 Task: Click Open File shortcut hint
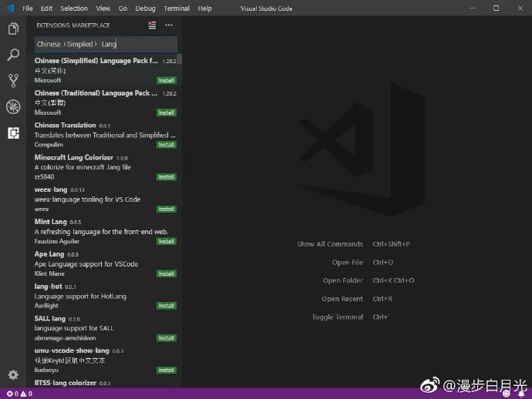[x=362, y=263]
